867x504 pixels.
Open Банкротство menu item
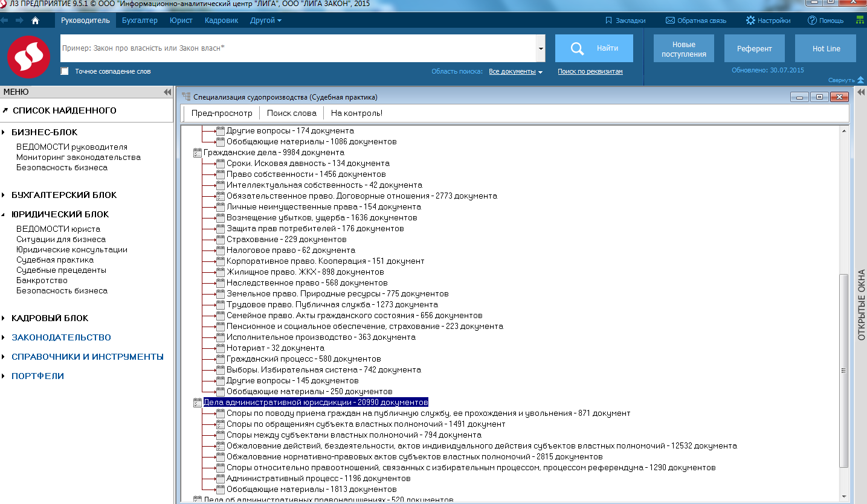coord(42,280)
